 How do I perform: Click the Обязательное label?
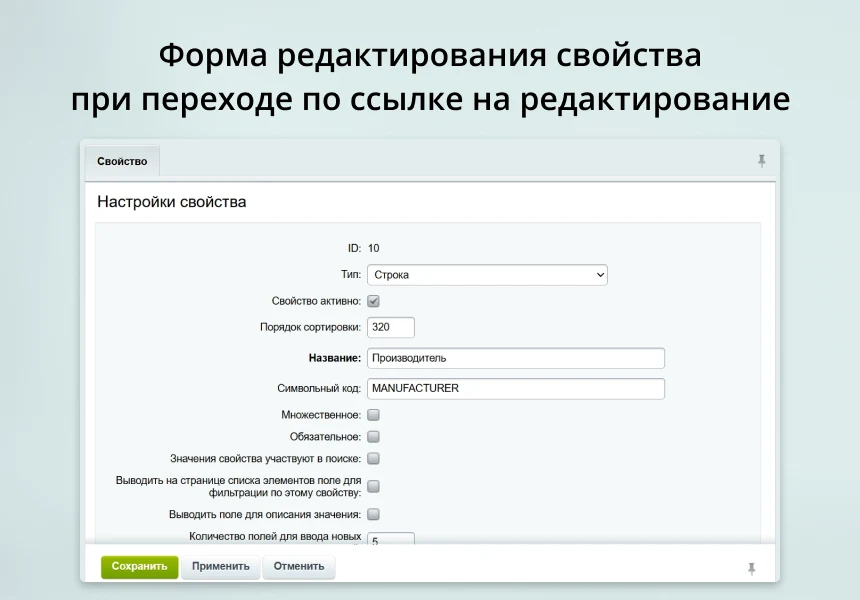pyautogui.click(x=325, y=437)
